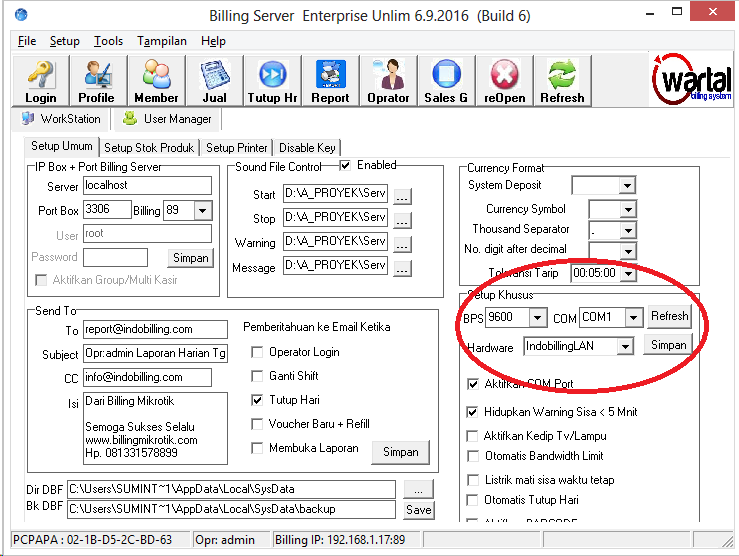Expand the COM1 port dropdown
This screenshot has width=739, height=556.
pyautogui.click(x=634, y=318)
